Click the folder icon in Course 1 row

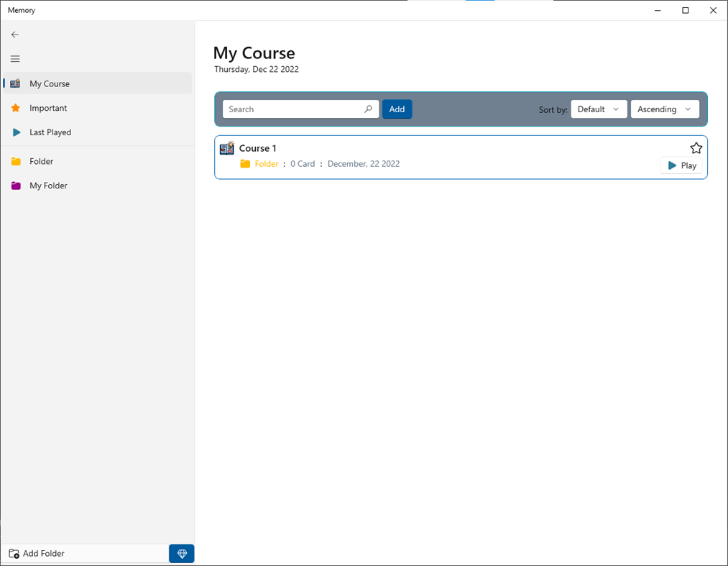(x=245, y=163)
